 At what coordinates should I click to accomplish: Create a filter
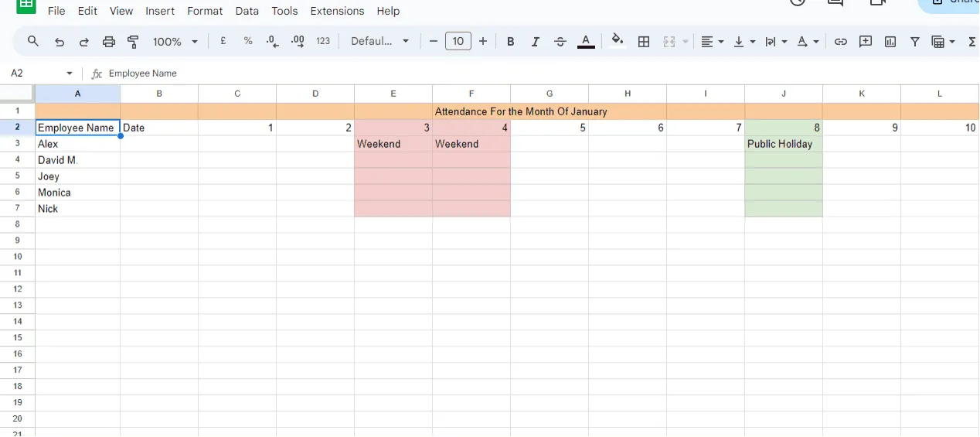pos(915,42)
